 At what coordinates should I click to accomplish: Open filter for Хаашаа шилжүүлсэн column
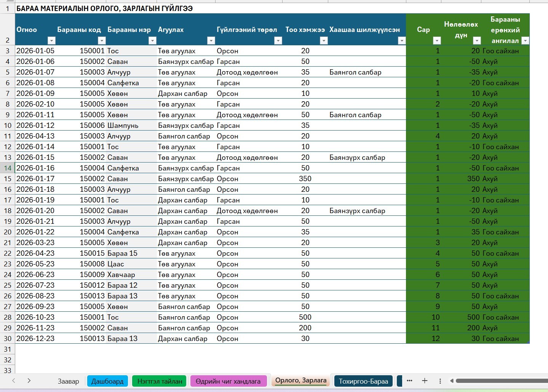point(401,41)
